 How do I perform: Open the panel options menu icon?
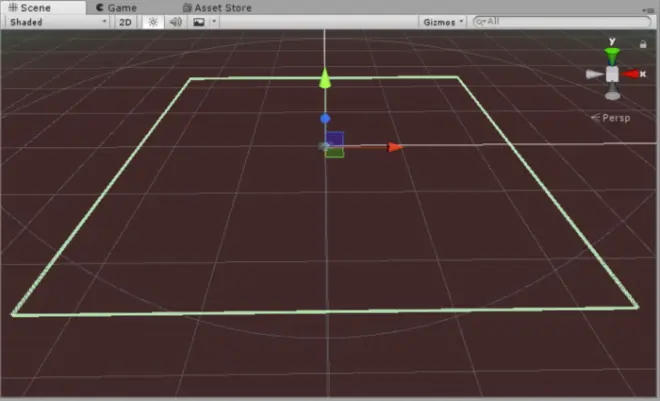(x=649, y=10)
